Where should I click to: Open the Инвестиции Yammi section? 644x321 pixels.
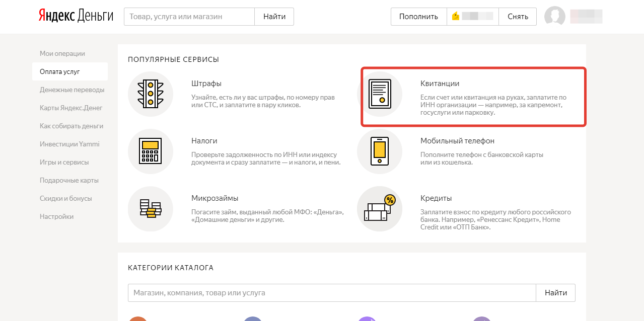tap(69, 144)
